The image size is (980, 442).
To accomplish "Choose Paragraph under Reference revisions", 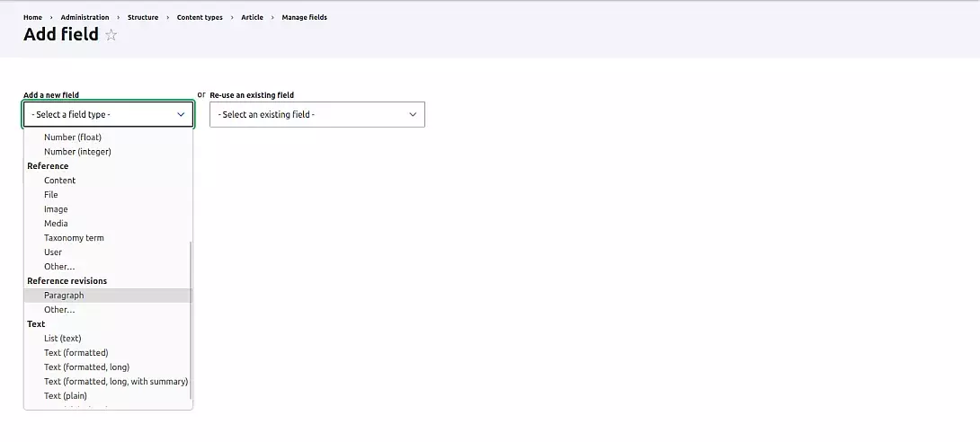I will pos(64,296).
